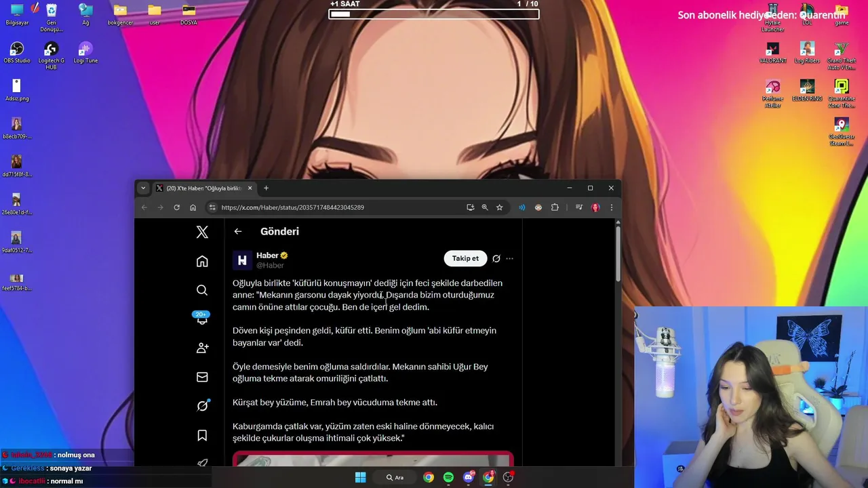Select Geri Dönüşüm recycle bin icon
Viewport: 868px width, 488px height.
(51, 18)
